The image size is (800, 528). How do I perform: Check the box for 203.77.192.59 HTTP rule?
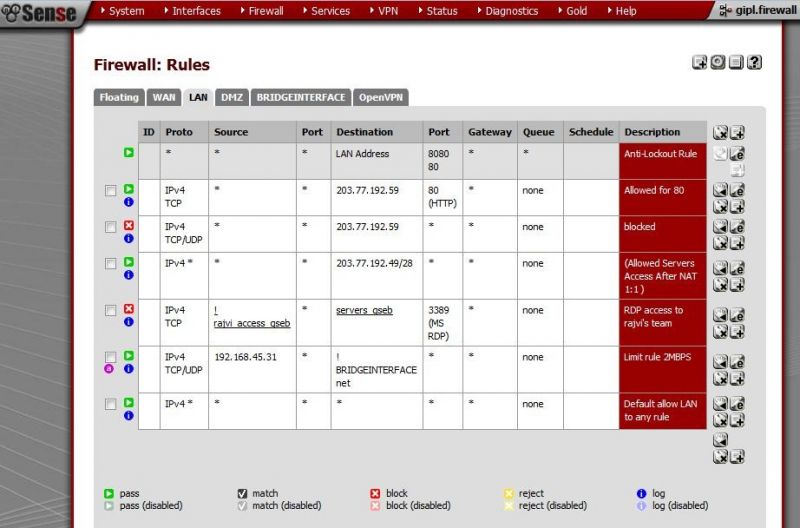pyautogui.click(x=110, y=191)
